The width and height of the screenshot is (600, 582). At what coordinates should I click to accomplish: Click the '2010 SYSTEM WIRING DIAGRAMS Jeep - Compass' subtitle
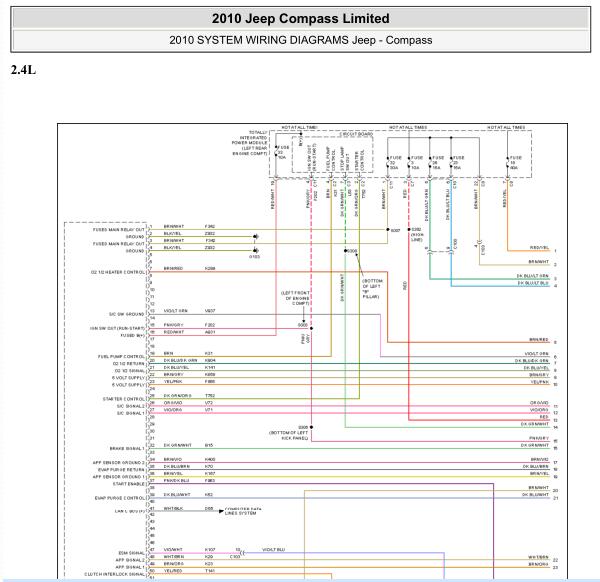301,40
